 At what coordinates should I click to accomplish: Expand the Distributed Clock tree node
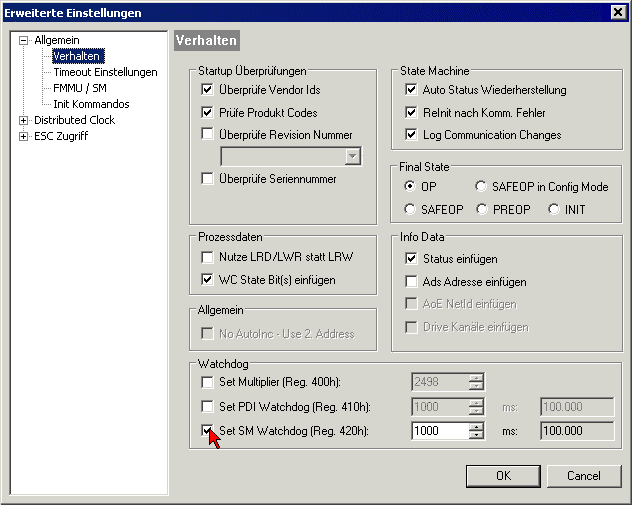(24, 120)
